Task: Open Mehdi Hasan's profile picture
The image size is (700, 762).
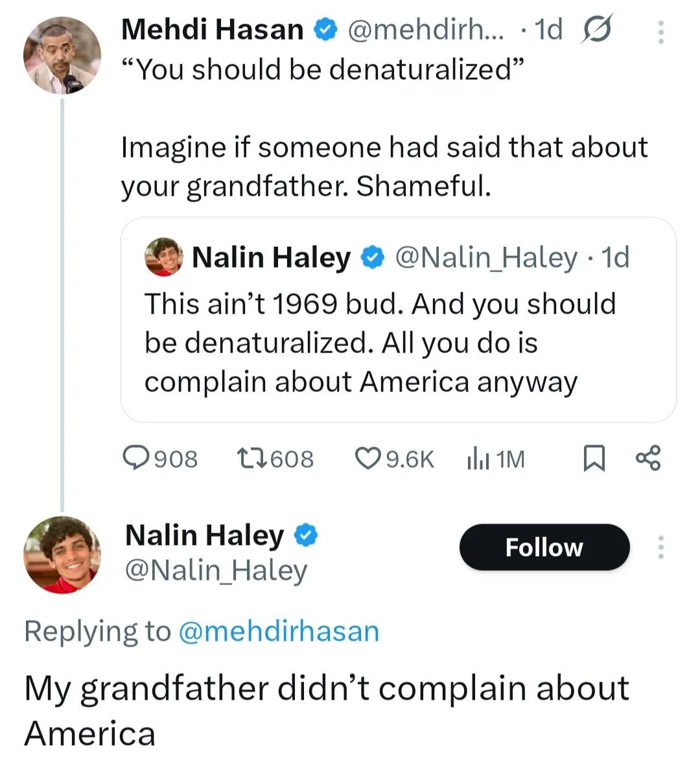Action: click(x=62, y=56)
